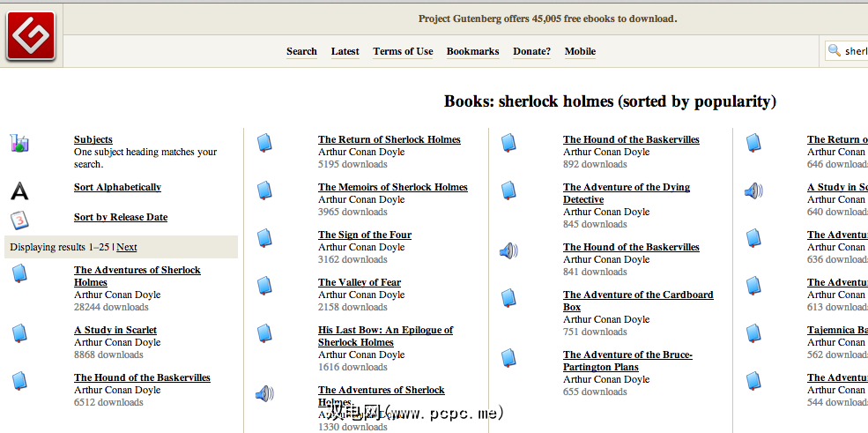Open the Donate? navigation item

pyautogui.click(x=532, y=51)
